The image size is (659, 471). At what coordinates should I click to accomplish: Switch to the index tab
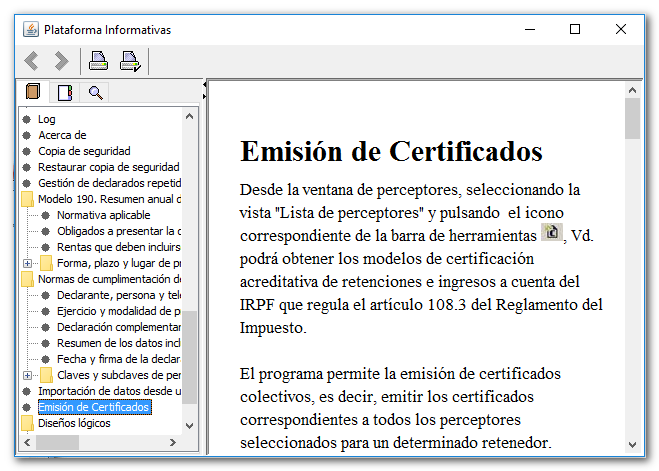65,93
